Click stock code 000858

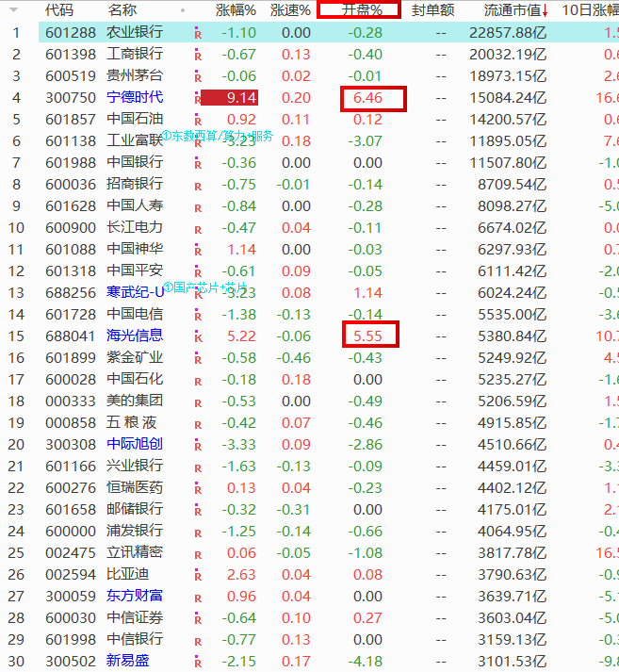pos(71,423)
